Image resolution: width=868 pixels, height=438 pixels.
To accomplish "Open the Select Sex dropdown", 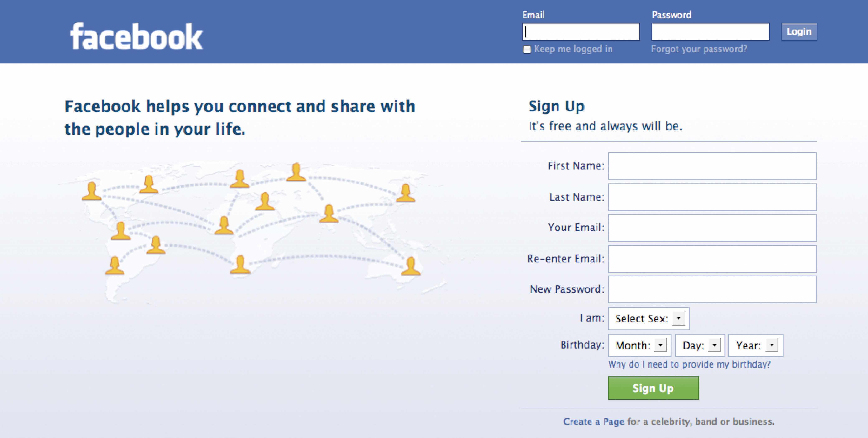I will [648, 318].
